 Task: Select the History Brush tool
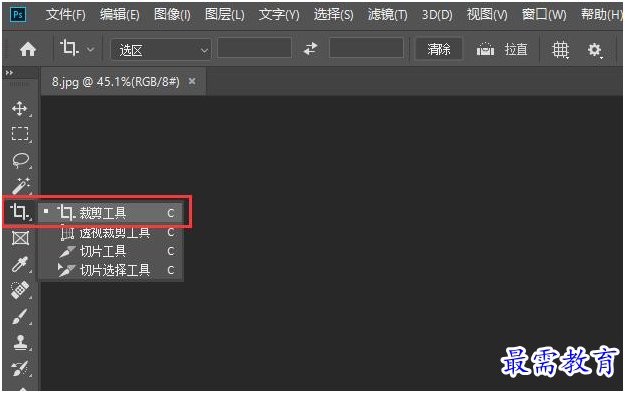[x=20, y=369]
